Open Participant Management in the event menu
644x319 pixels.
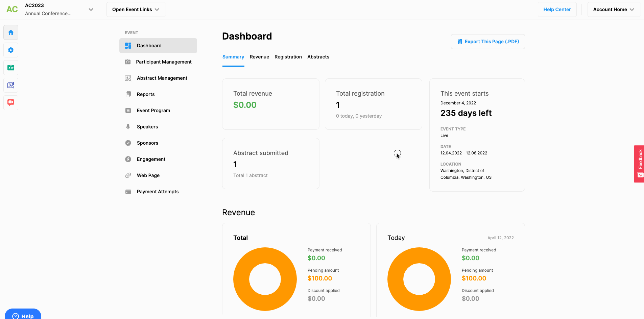[x=164, y=62]
